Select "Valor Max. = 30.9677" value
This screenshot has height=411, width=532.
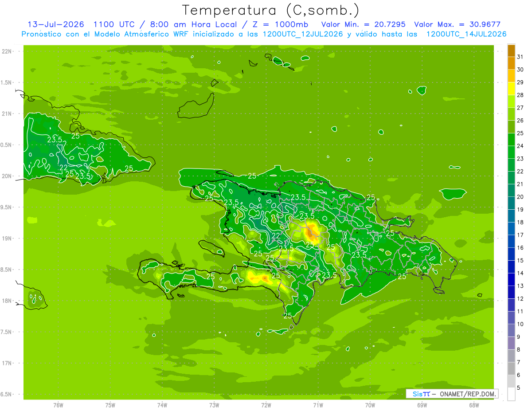458,24
